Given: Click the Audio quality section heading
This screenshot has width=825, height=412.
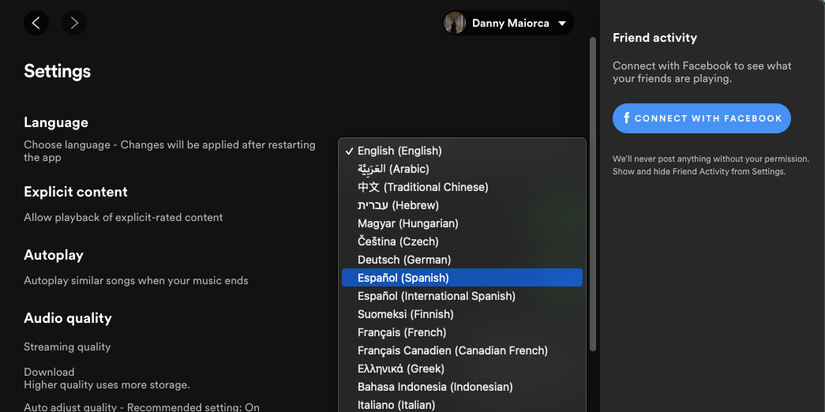Looking at the screenshot, I should (x=68, y=318).
